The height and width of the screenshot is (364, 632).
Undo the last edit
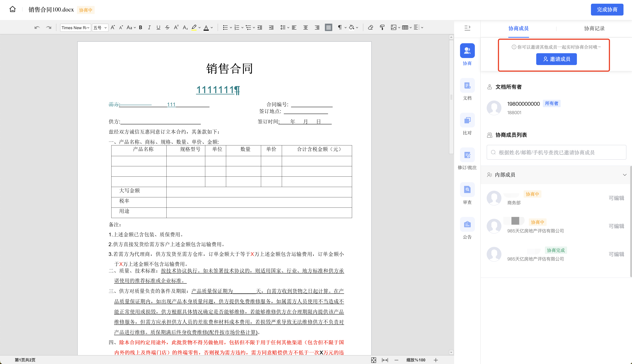pyautogui.click(x=37, y=28)
